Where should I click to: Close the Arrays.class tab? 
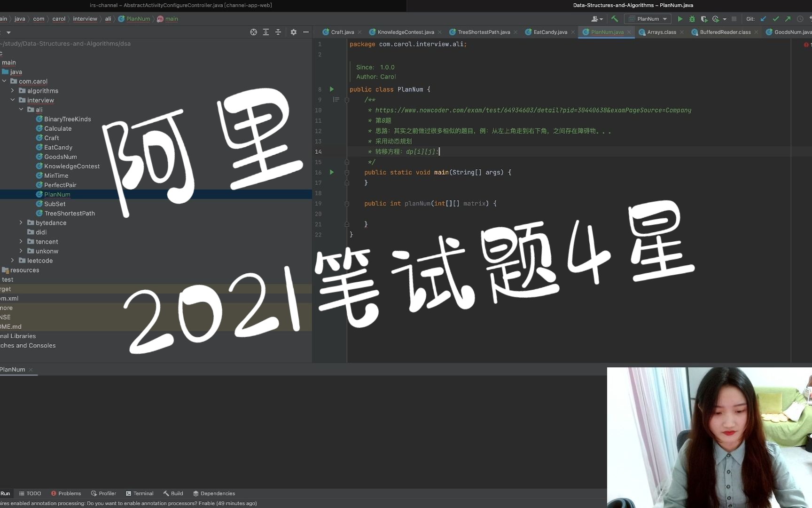coord(682,32)
